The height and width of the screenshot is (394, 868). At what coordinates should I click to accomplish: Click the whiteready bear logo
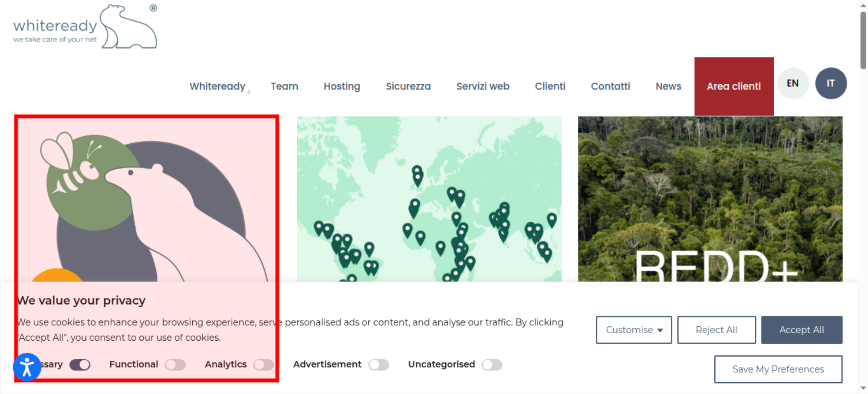pos(85,26)
